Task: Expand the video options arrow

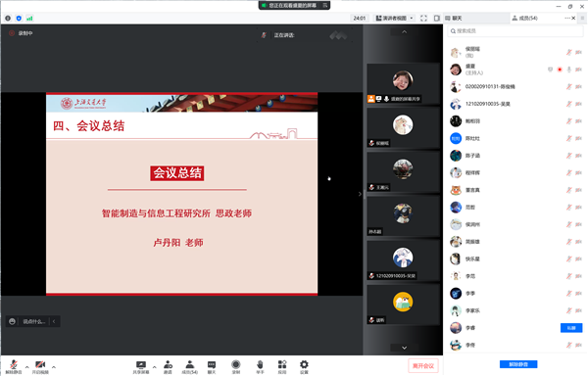Action: [x=54, y=367]
